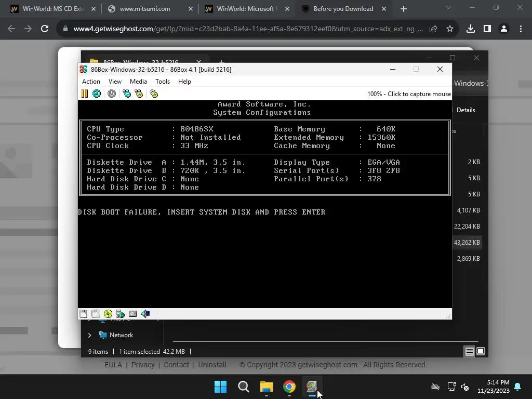532x399 pixels.
Task: Open Windows taskbar search
Action: coord(243,387)
